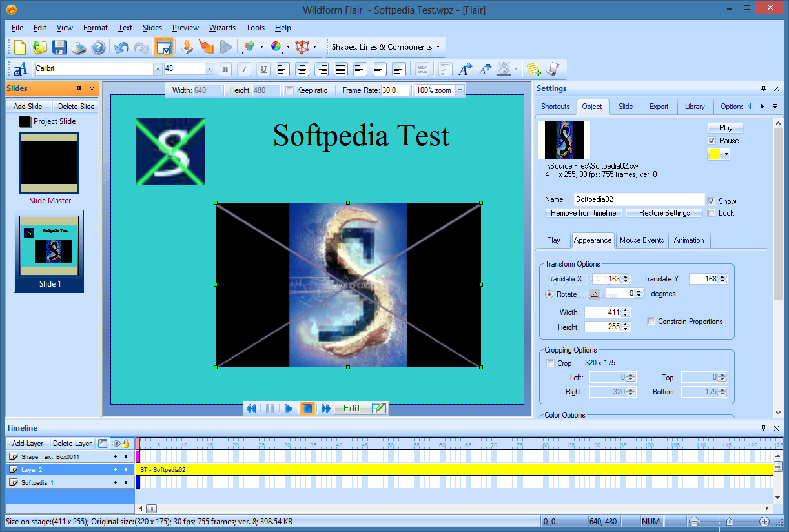Click the Restore Settings button
The width and height of the screenshot is (789, 532).
coord(664,213)
